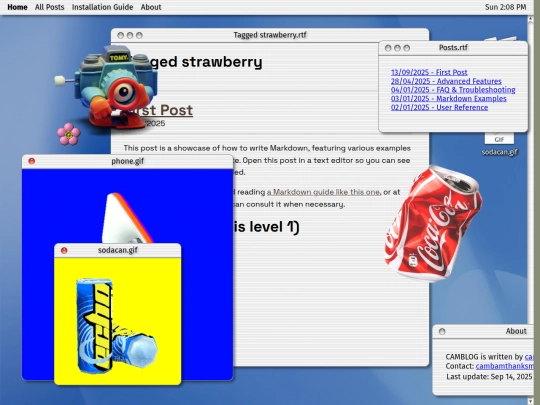Open the 28/04/2025 - Advanced Features link
Screen dimensions: 540x405
446,81
